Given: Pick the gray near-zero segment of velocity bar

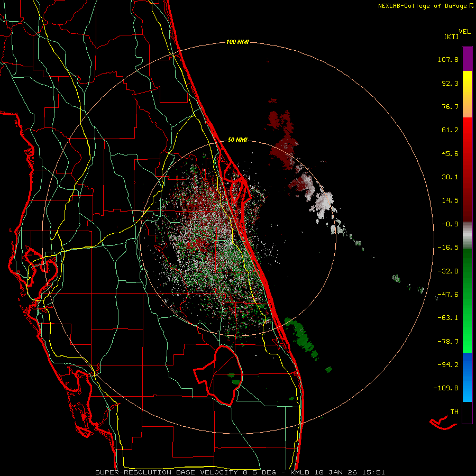Looking at the screenshot, I should click(467, 235).
